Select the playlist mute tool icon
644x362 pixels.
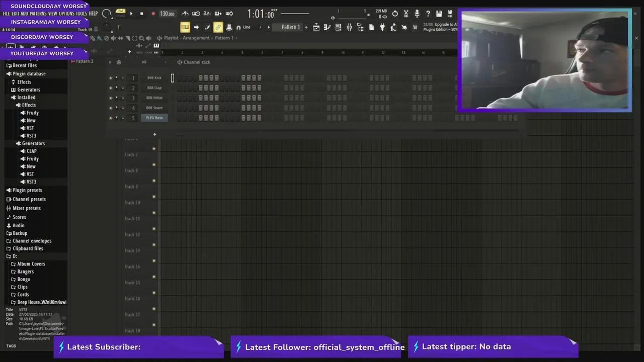(x=113, y=38)
